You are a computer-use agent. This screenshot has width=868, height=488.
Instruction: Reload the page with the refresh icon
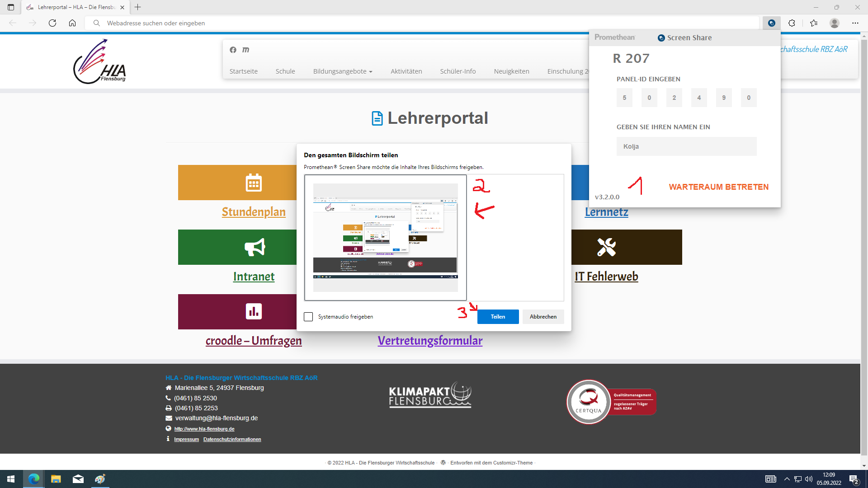point(52,23)
